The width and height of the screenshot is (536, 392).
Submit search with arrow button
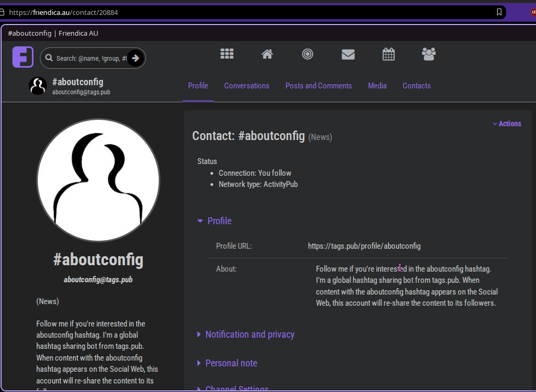click(135, 58)
